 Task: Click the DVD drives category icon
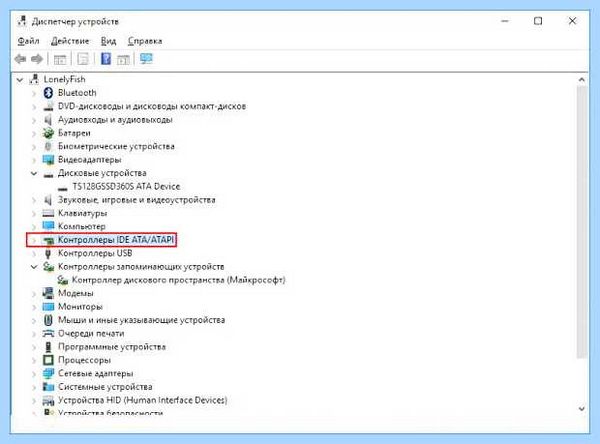tap(48, 106)
